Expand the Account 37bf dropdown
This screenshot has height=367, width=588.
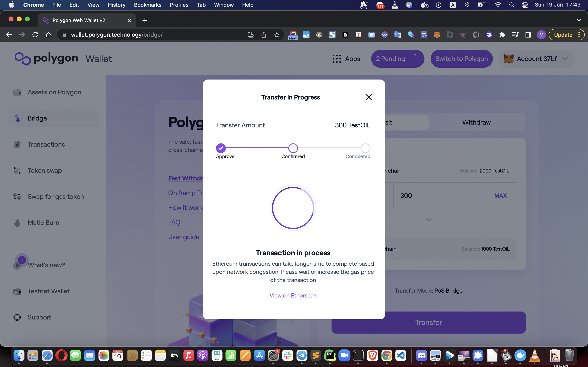565,59
